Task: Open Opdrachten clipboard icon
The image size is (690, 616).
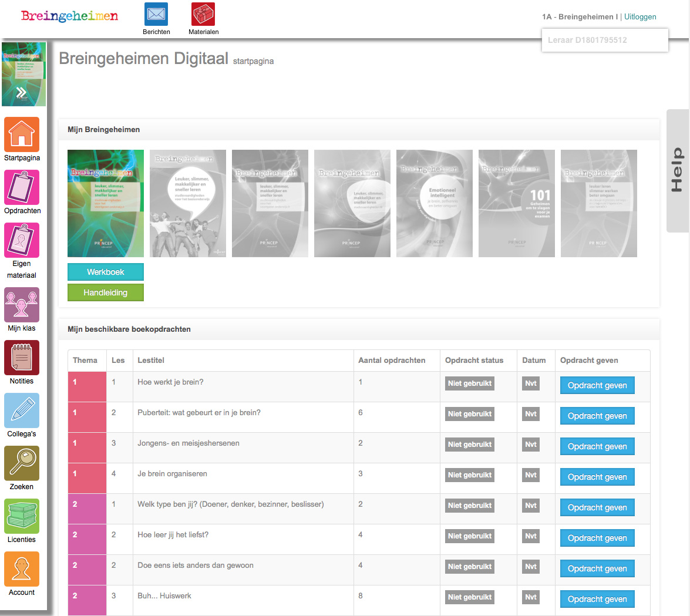Action: click(x=22, y=187)
